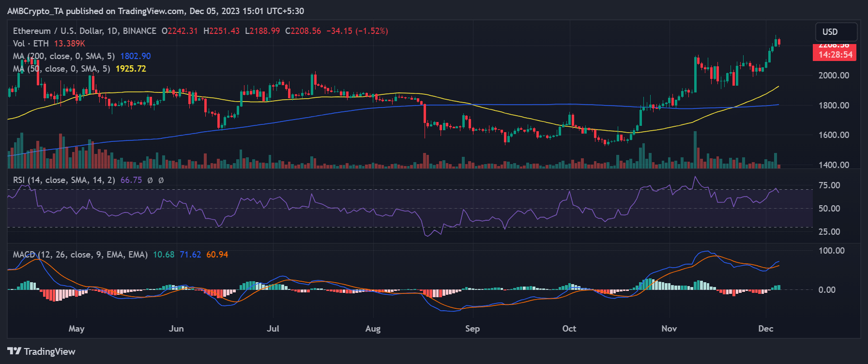Click the 2000.00 price axis label
868x364 pixels.
(834, 76)
